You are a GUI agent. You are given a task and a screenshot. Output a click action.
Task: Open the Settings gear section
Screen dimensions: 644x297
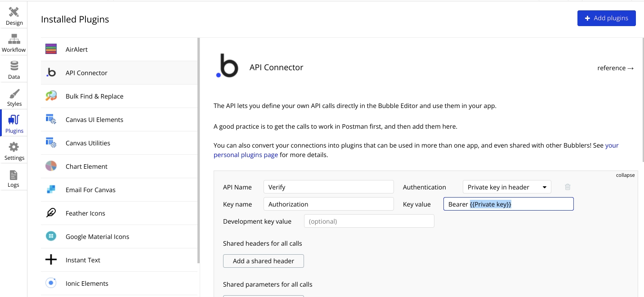point(14,151)
